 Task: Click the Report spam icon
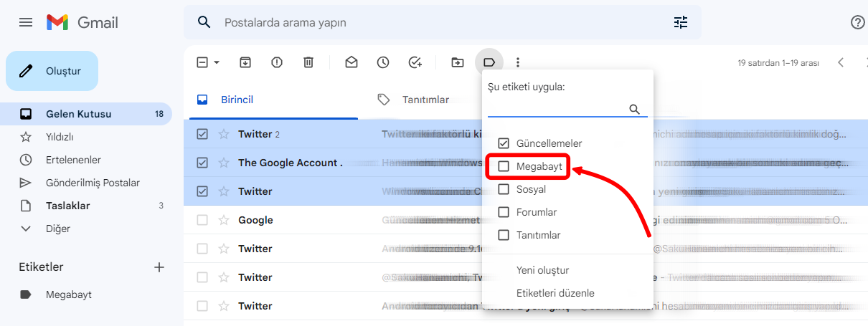277,62
